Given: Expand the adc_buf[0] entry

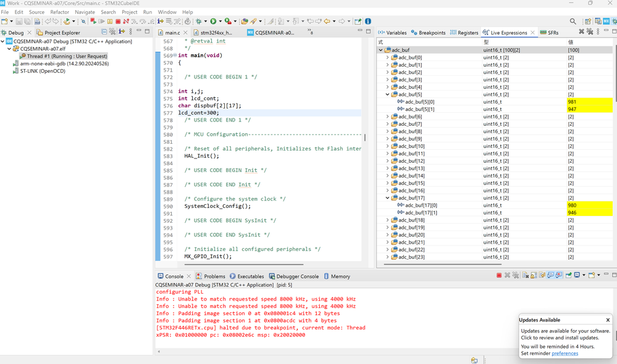Looking at the screenshot, I should 388,57.
